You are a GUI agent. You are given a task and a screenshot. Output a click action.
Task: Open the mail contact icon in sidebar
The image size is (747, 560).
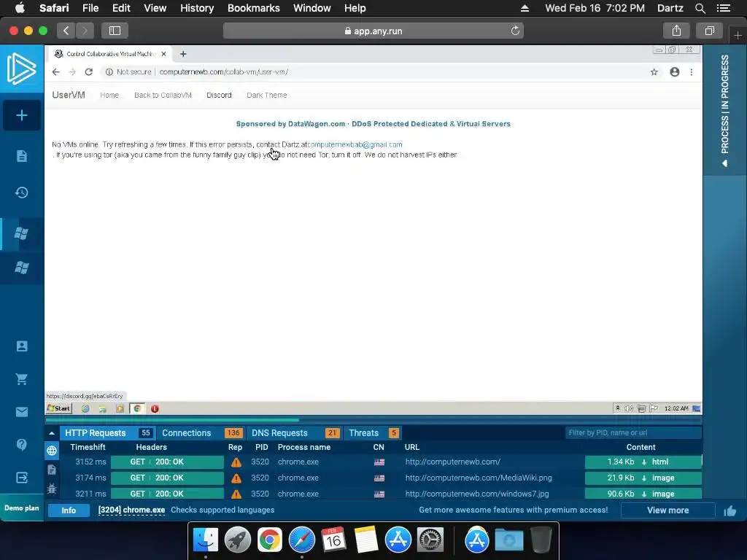21,412
